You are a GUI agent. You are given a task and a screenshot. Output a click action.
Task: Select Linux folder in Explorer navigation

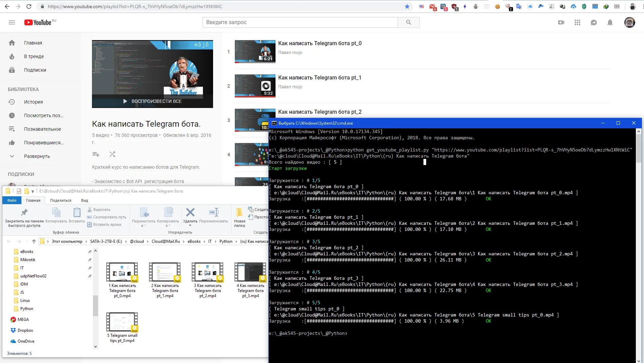25,301
